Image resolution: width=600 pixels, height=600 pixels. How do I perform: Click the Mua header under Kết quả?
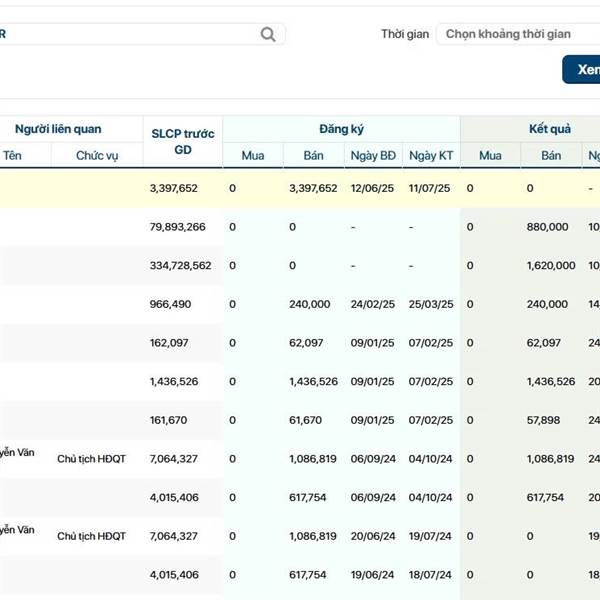pyautogui.click(x=490, y=156)
